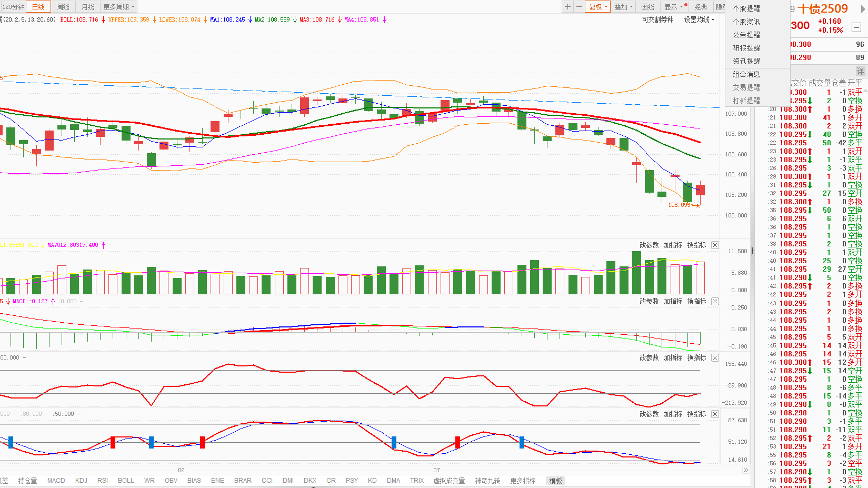
Task: Open the 叠加 overlay dropdown
Action: (x=624, y=7)
